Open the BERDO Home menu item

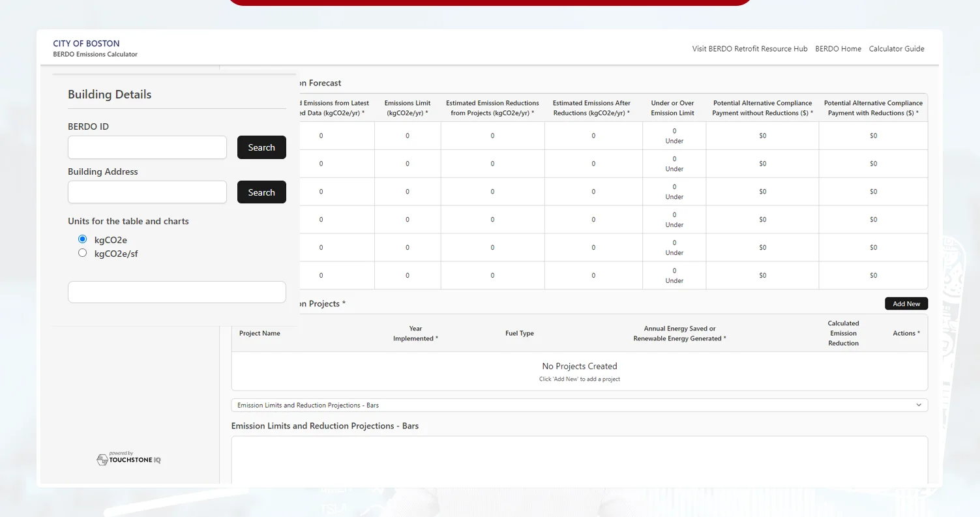(838, 48)
